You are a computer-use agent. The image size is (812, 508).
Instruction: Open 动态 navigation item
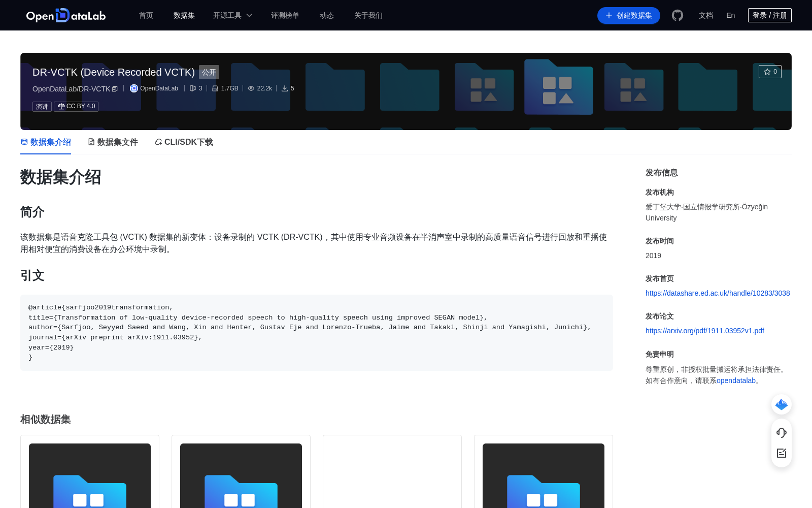coord(327,15)
